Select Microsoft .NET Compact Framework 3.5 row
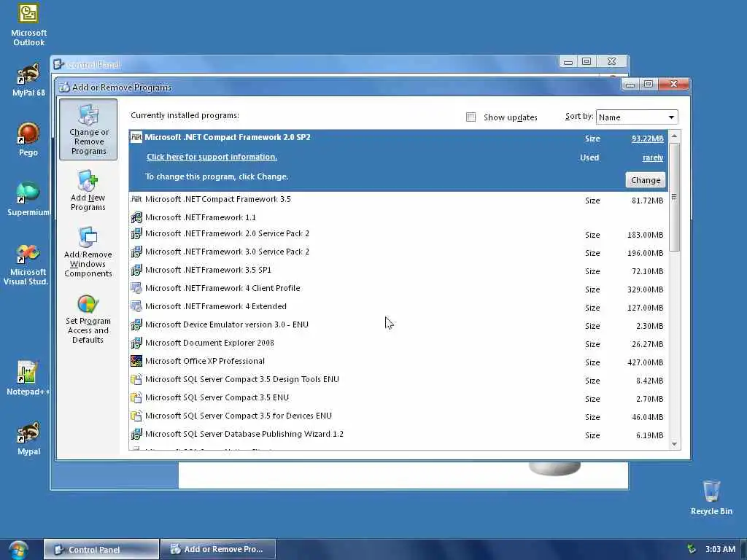This screenshot has height=560, width=747. [398, 200]
